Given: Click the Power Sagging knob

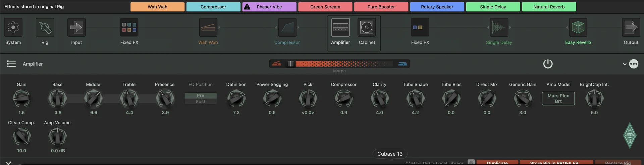Looking at the screenshot, I should [x=272, y=99].
